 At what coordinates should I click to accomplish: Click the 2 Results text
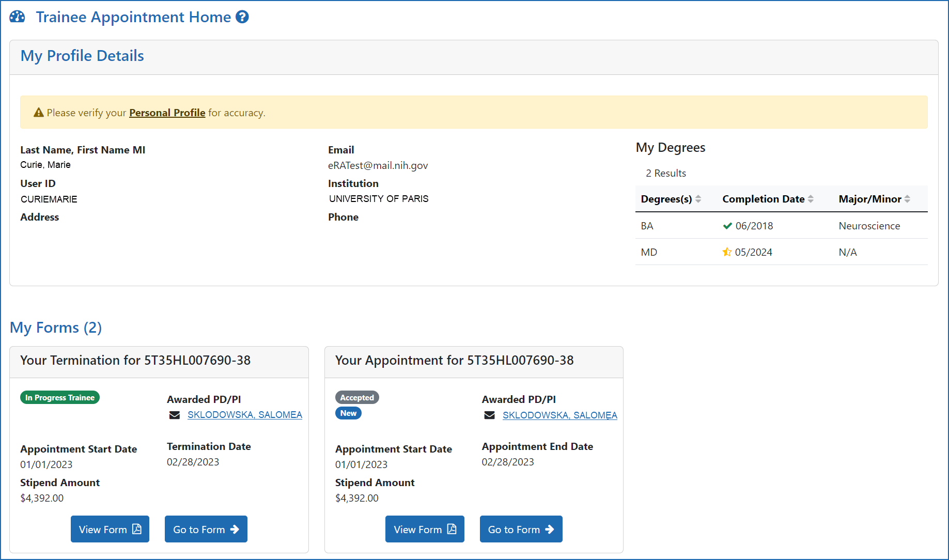click(x=666, y=173)
